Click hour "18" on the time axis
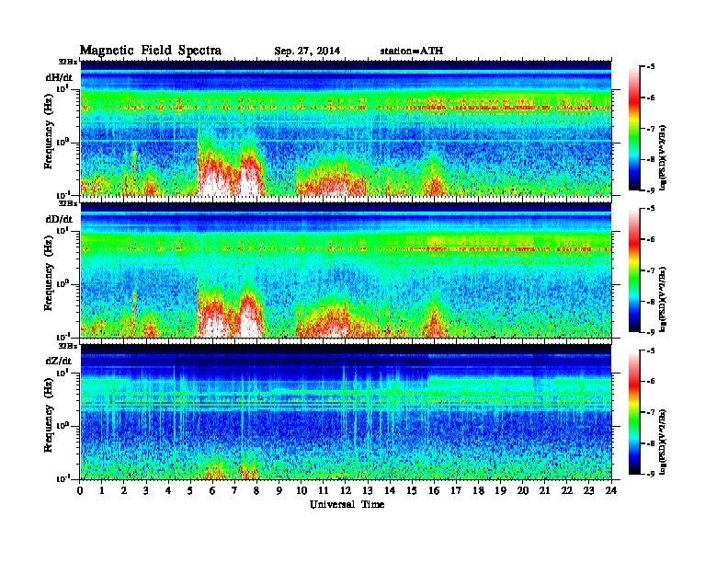Image resolution: width=728 pixels, height=563 pixels. (x=478, y=491)
